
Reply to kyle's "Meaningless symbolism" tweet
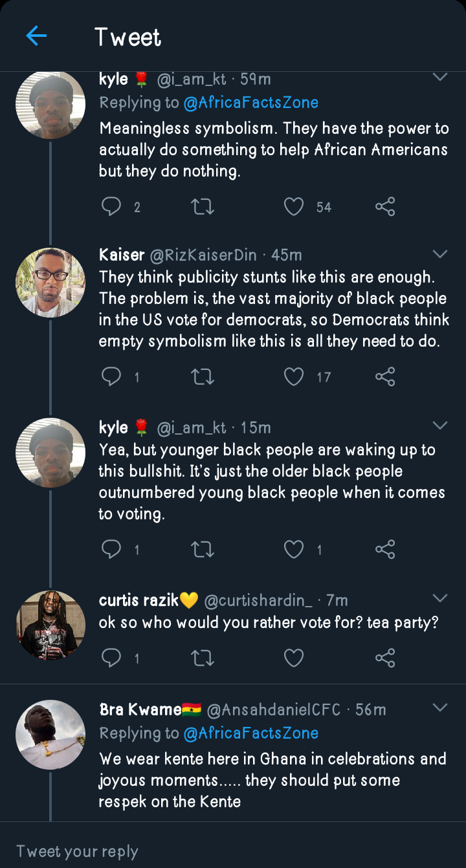tap(111, 207)
